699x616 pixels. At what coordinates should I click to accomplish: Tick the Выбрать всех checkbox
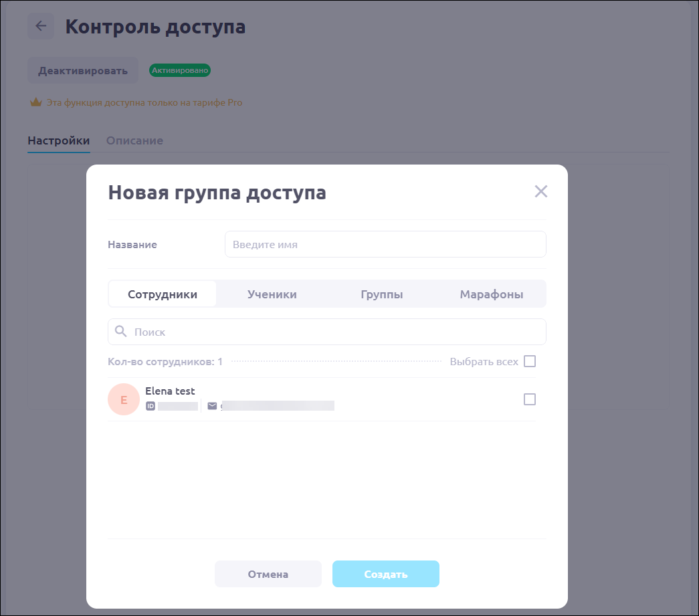(530, 361)
